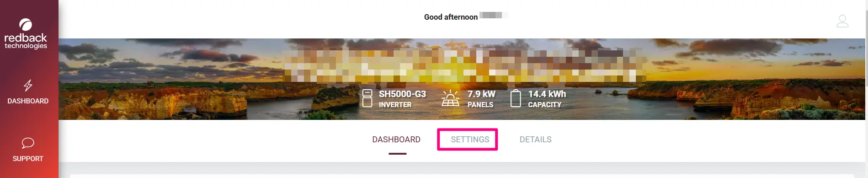The width and height of the screenshot is (868, 178).
Task: Click SUPPORT label in left sidebar
Action: tap(28, 159)
